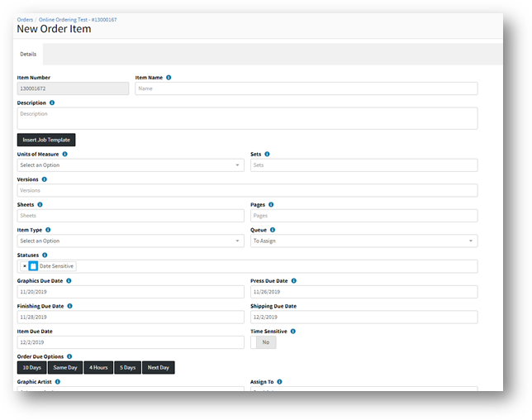The height and width of the screenshot is (420, 532).
Task: Focus the Versions input field
Action: [247, 190]
